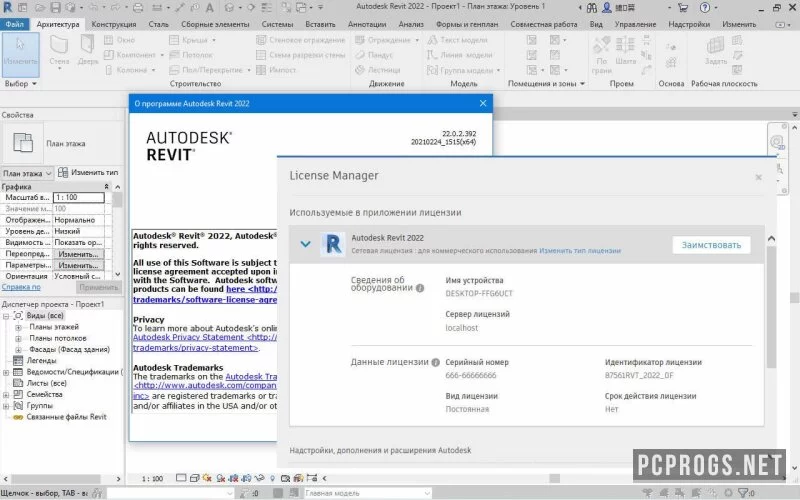Open the Annotate (Аннотации) ribbon tab
This screenshot has height=500, width=800.
click(367, 24)
